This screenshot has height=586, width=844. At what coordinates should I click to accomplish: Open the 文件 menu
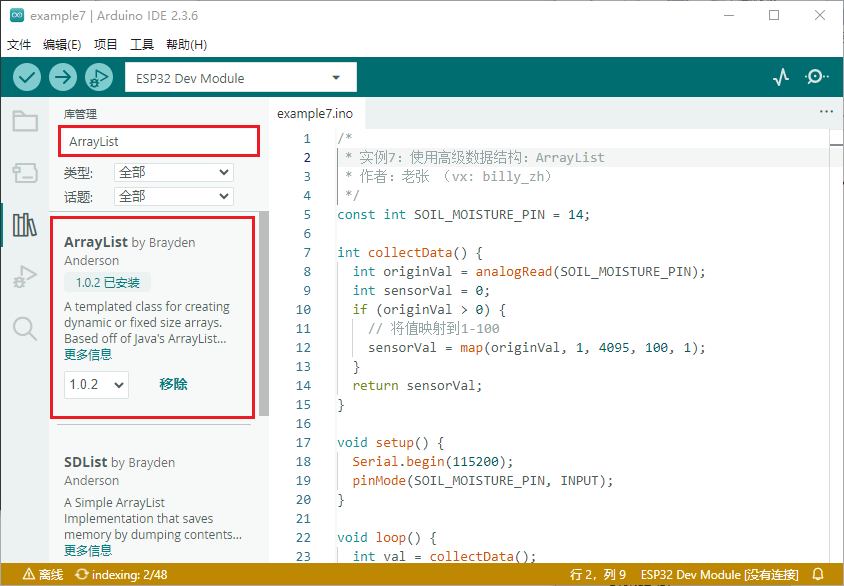(x=19, y=45)
